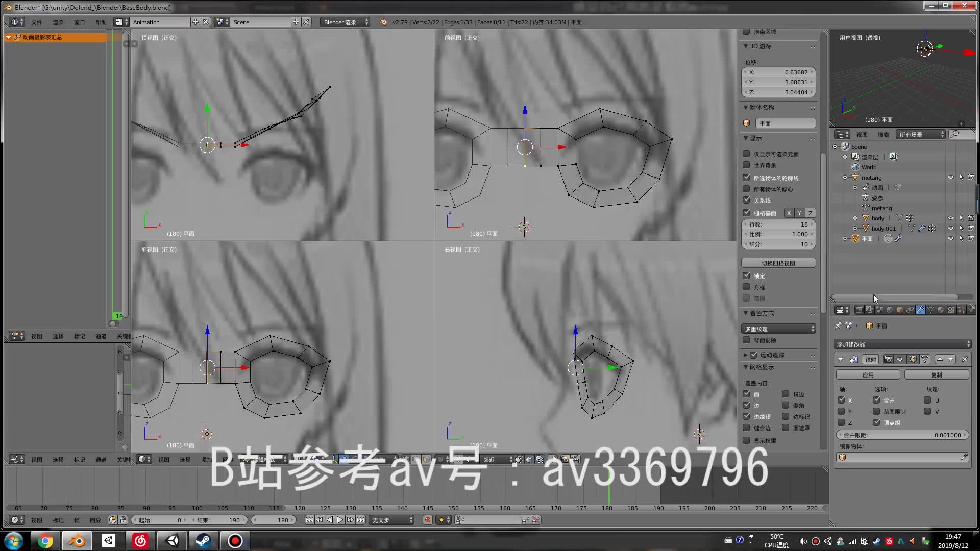Open the 多重纹理 shading dropdown
The width and height of the screenshot is (980, 551).
778,329
